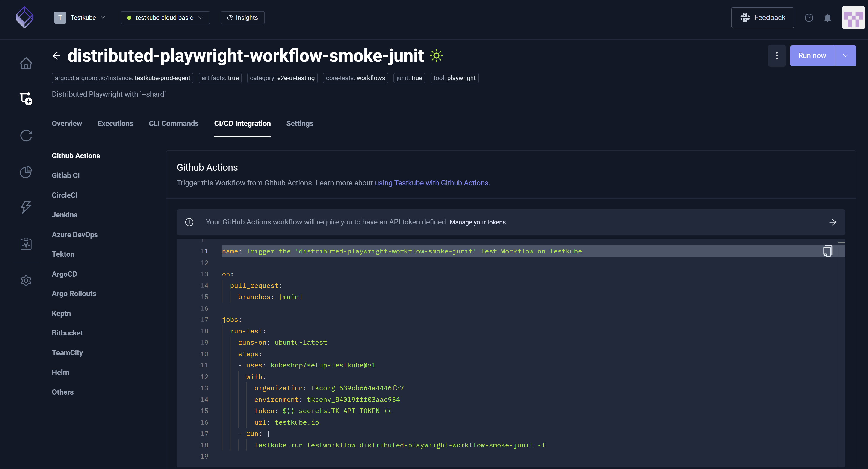
Task: Open using Testkube with Github Actions link
Action: 432,183
